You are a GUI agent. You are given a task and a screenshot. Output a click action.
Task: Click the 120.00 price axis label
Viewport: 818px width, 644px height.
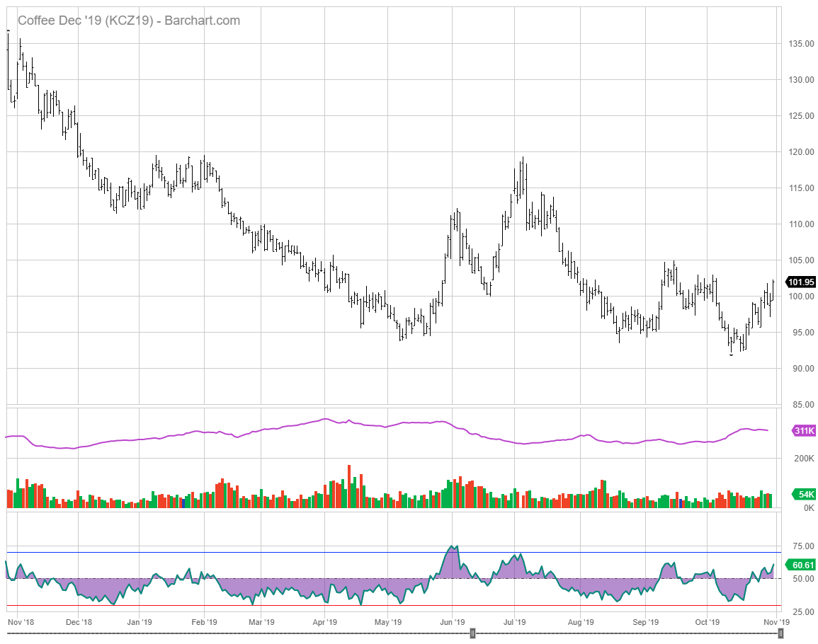click(801, 151)
